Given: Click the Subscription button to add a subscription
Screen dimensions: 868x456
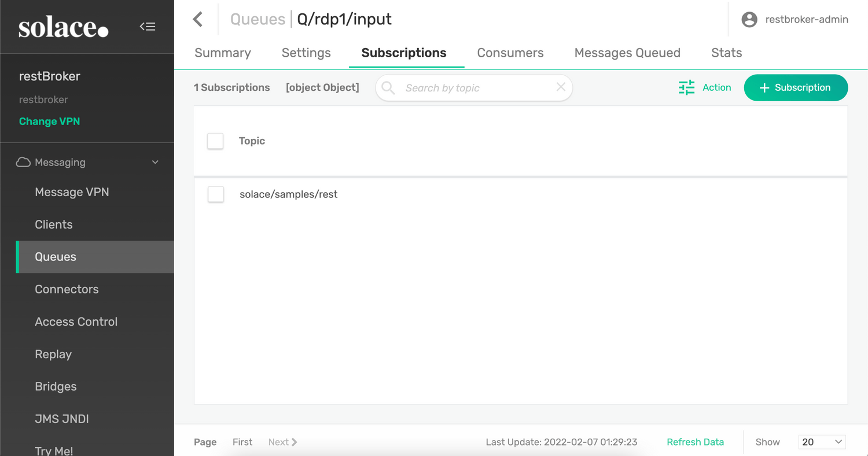Looking at the screenshot, I should (x=796, y=87).
